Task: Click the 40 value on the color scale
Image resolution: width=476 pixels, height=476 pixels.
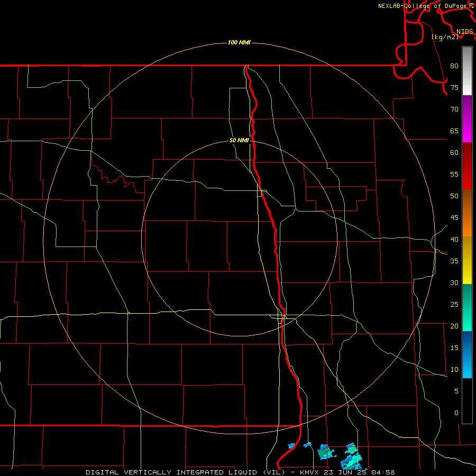Action: click(x=454, y=239)
